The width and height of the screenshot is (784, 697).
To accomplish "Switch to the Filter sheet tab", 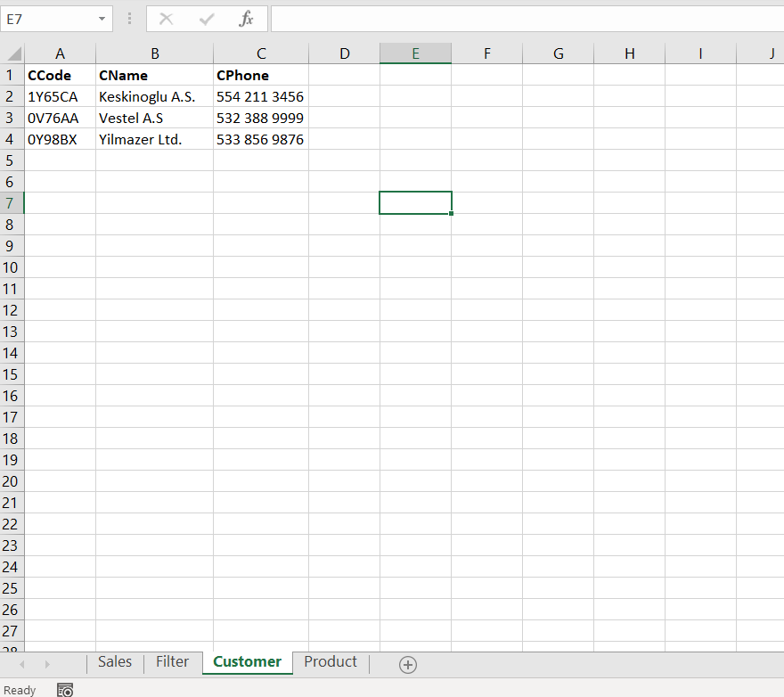I will [172, 662].
